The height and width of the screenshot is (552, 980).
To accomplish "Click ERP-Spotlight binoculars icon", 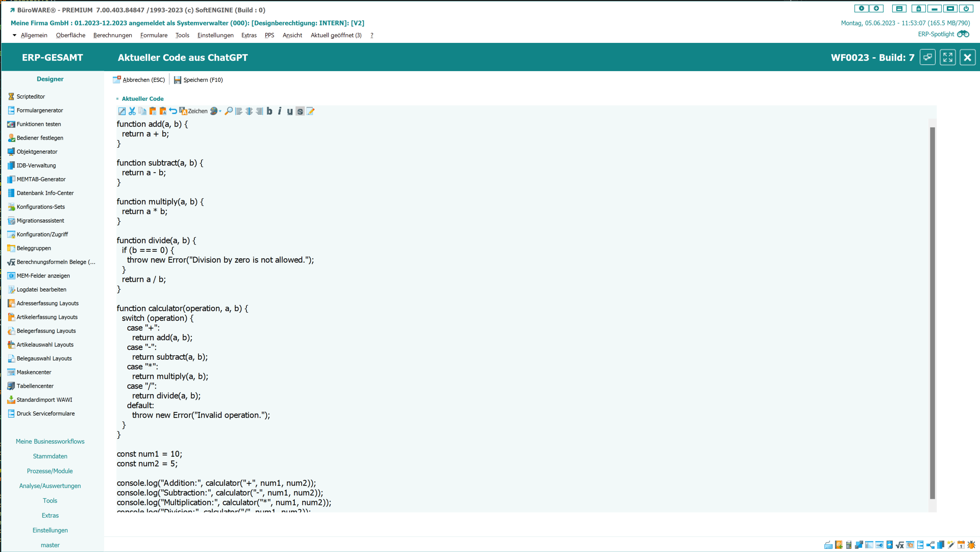I will tap(963, 34).
